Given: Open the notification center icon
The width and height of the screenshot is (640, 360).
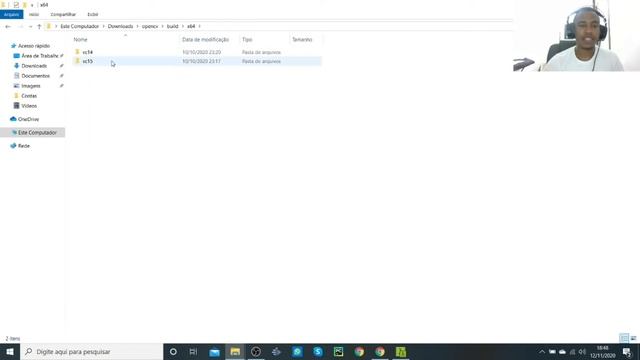Looking at the screenshot, I should point(627,352).
